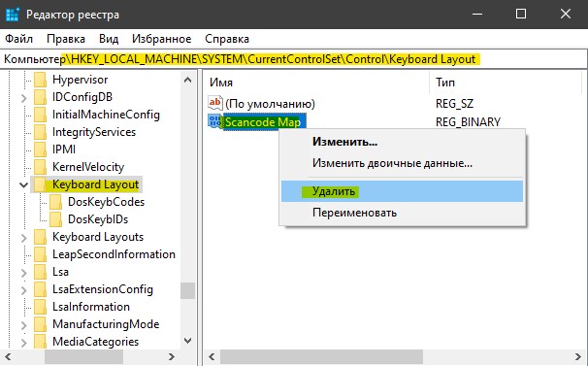Open the Справка menu
The height and width of the screenshot is (366, 588).
click(x=227, y=39)
